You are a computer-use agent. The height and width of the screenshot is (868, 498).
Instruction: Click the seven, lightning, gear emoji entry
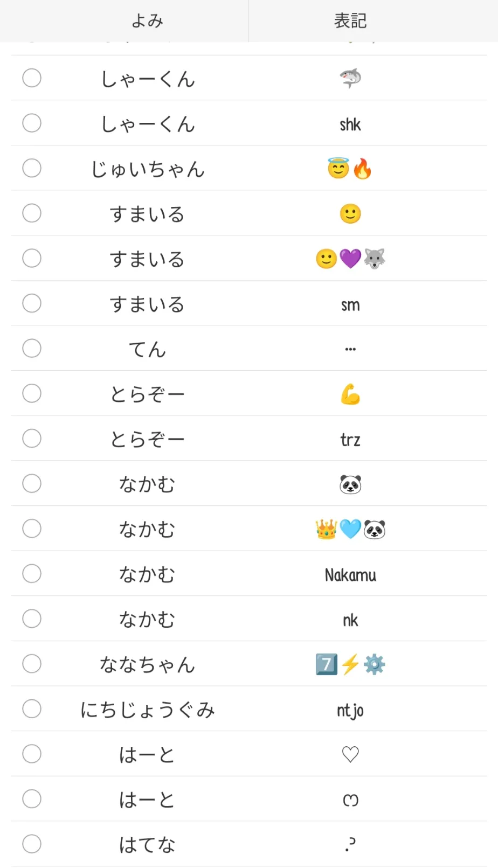(350, 664)
